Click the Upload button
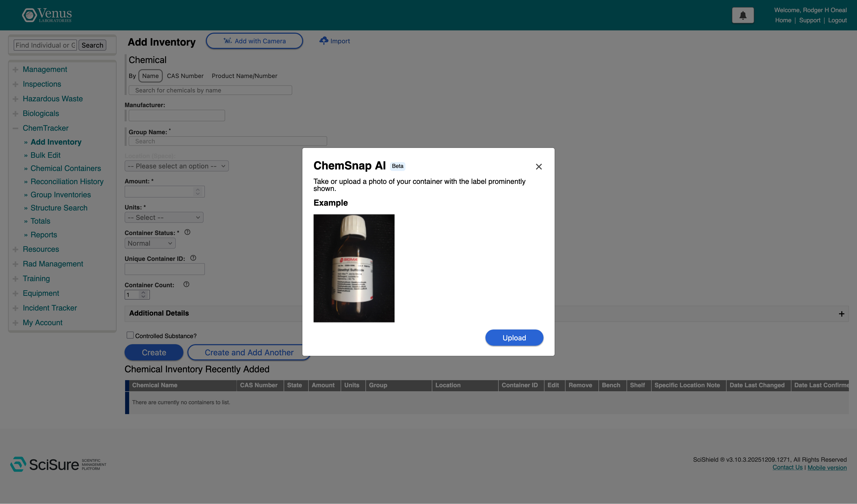The width and height of the screenshot is (857, 504). (x=514, y=338)
